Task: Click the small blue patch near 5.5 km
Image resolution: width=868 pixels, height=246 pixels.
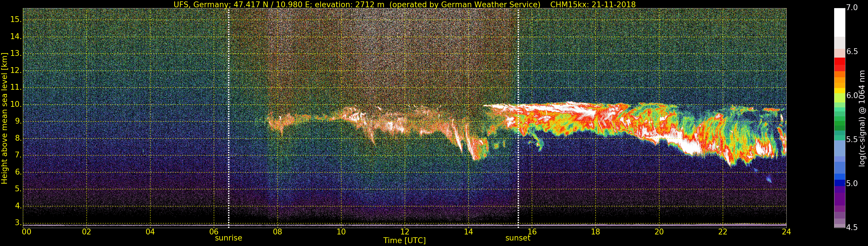Action: [x=769, y=179]
